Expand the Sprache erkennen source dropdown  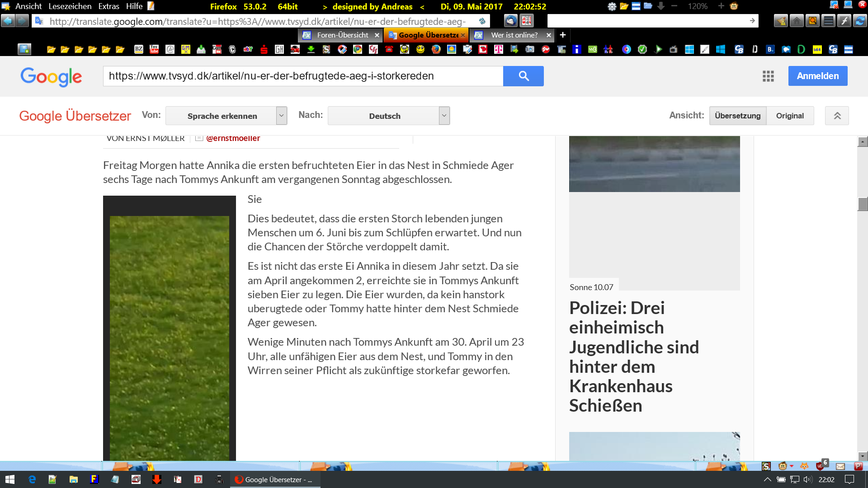point(281,116)
